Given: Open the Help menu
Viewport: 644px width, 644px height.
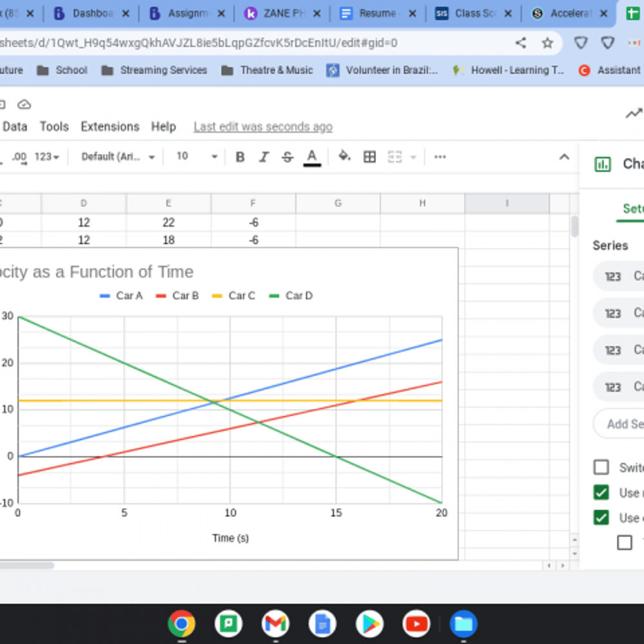Looking at the screenshot, I should point(164,127).
